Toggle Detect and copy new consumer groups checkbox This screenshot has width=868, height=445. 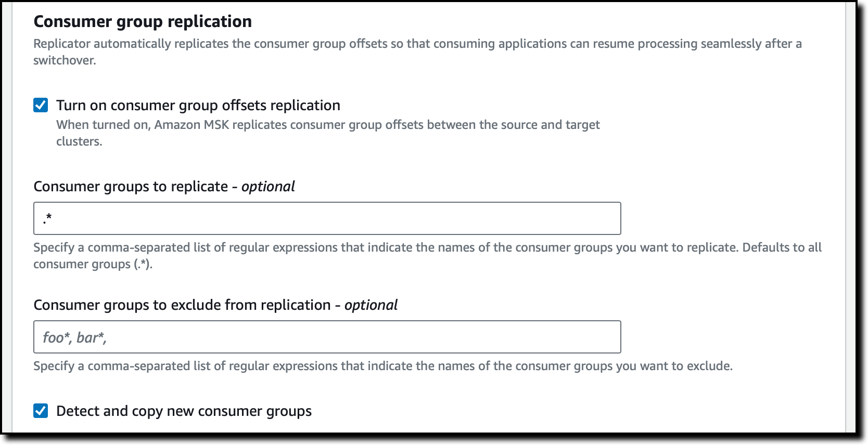pyautogui.click(x=41, y=411)
